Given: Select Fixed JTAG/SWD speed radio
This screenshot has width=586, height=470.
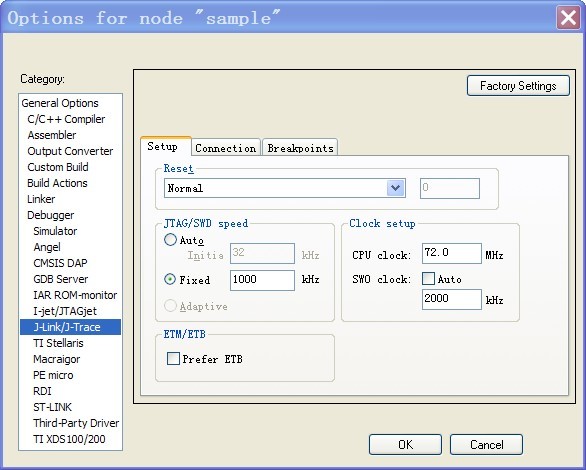Looking at the screenshot, I should click(x=170, y=279).
